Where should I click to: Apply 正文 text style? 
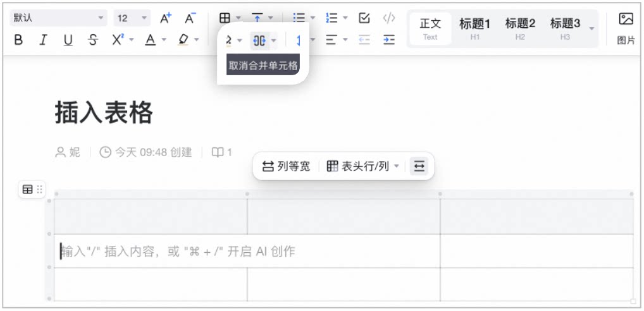tap(430, 28)
